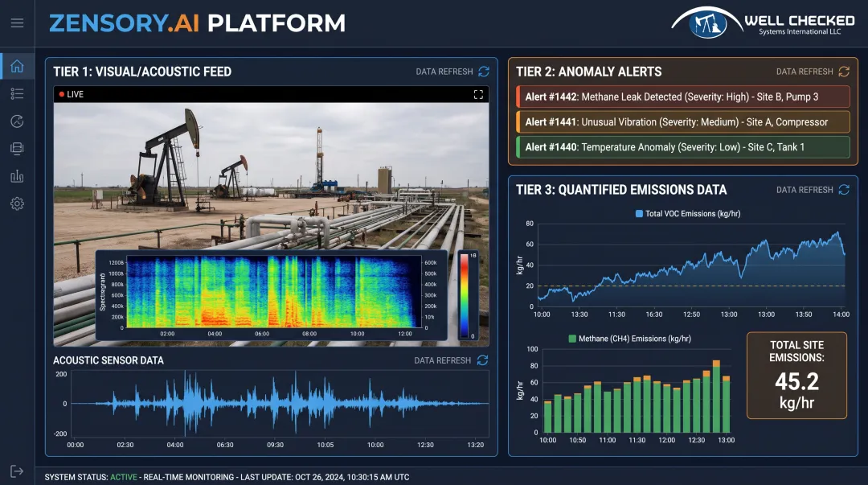This screenshot has width=868, height=485.
Task: Click the logout icon in sidebar
Action: coord(17,471)
